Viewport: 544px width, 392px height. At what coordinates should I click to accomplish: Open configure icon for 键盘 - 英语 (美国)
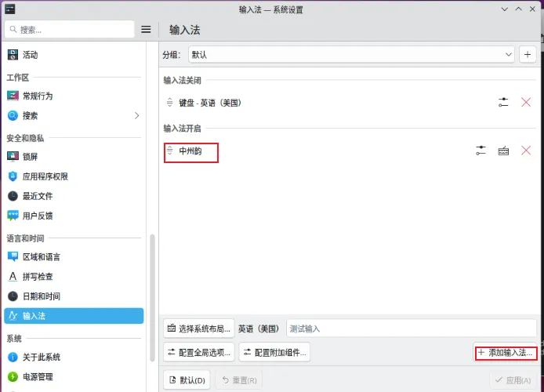(x=503, y=103)
